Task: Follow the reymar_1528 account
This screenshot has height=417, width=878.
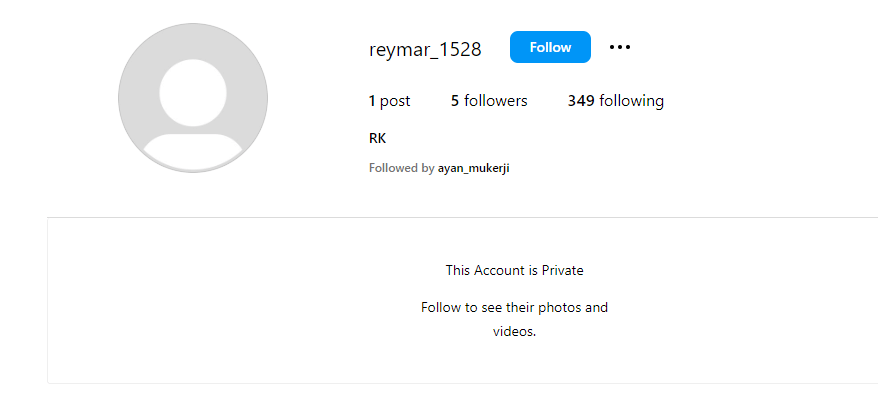Action: (x=550, y=47)
